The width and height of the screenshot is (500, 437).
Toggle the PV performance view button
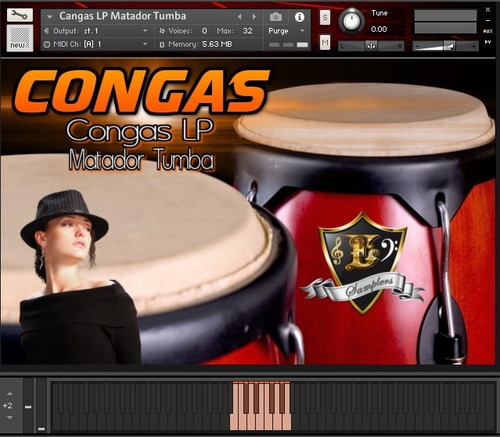coord(488,42)
